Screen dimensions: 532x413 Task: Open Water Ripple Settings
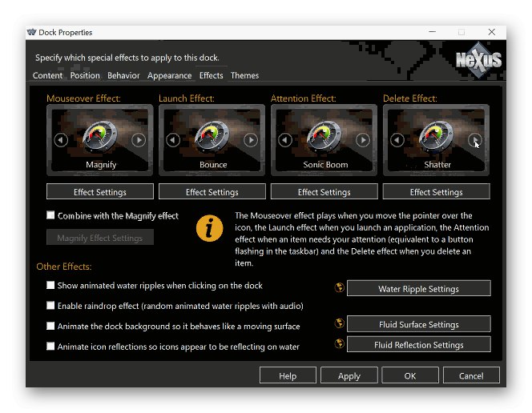tap(419, 288)
